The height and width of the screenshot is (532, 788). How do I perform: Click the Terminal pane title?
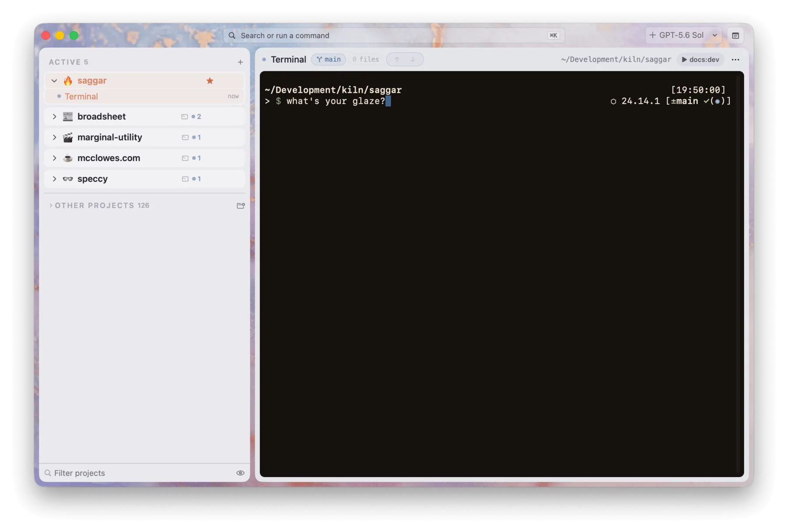[288, 60]
